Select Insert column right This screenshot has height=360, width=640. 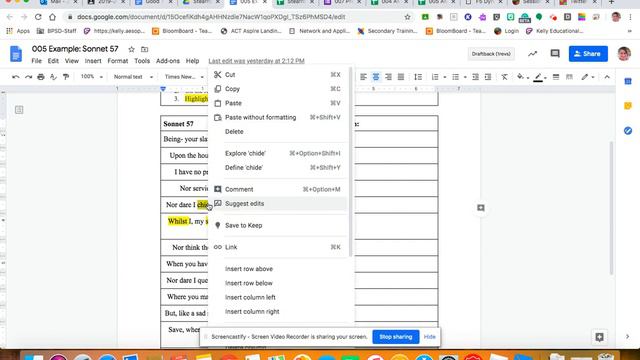(278, 312)
